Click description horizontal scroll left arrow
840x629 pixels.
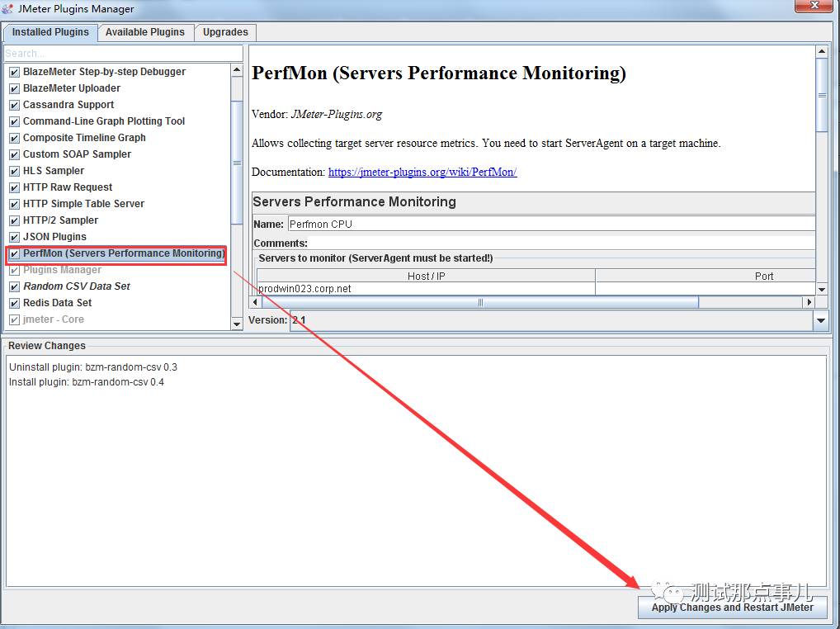256,302
